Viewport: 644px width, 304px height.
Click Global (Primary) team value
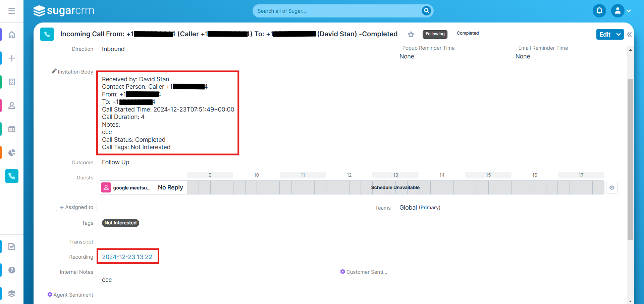(x=420, y=208)
